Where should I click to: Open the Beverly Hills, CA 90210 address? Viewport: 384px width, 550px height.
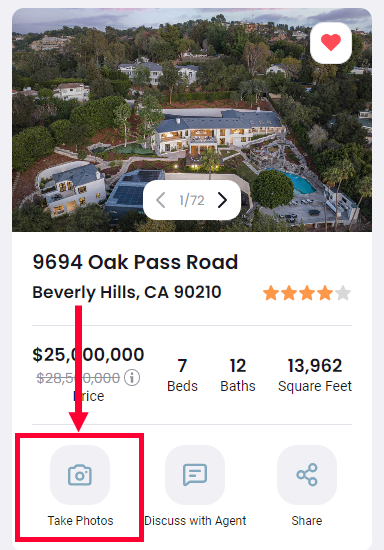(x=127, y=292)
